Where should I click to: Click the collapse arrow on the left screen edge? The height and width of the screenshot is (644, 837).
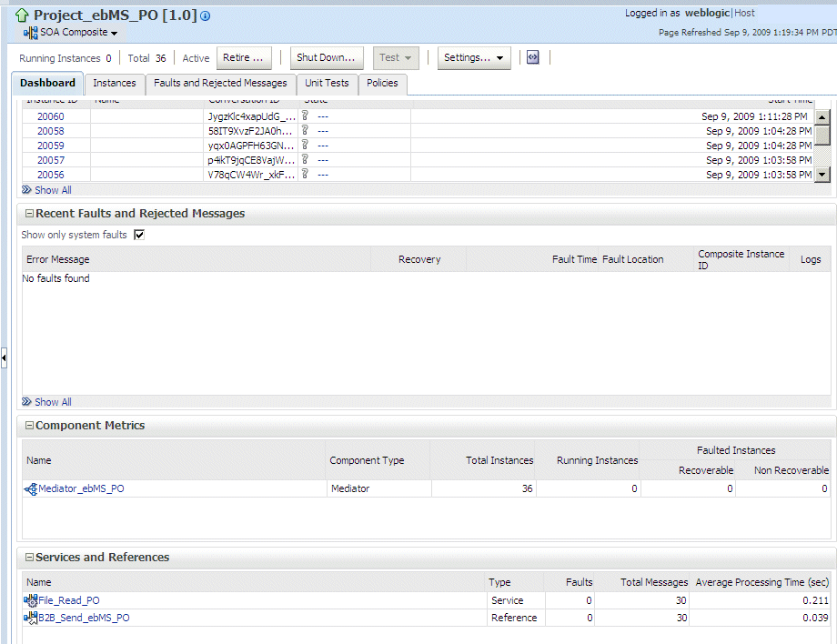pos(4,358)
